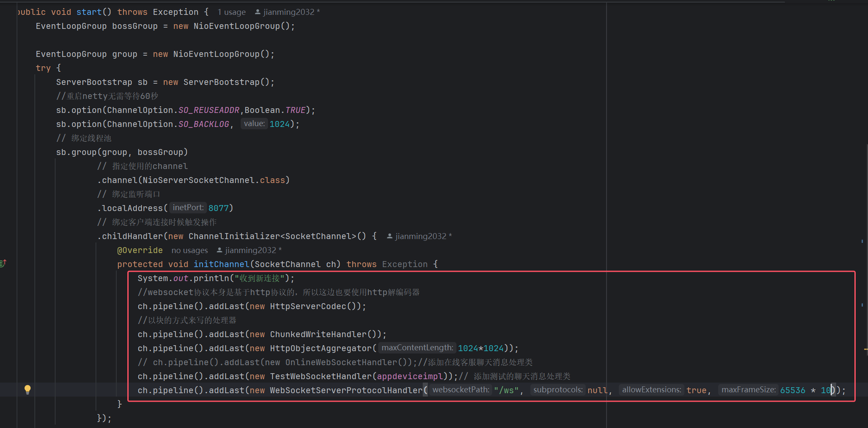Click the 'subprotocols:' parameter hint
Image resolution: width=868 pixels, height=428 pixels.
click(558, 390)
